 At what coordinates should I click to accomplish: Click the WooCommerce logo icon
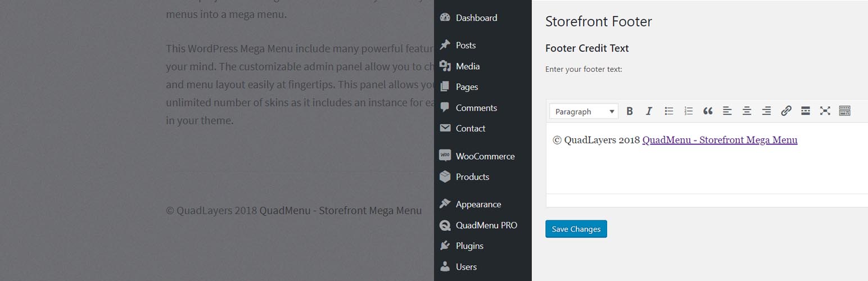tap(445, 156)
